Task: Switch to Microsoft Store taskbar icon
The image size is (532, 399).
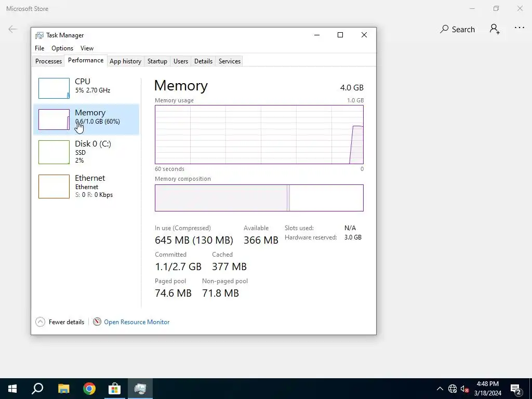Action: pos(115,389)
